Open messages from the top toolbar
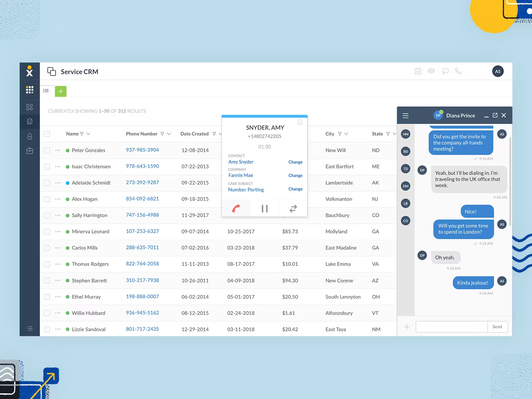532x399 pixels. click(x=431, y=71)
